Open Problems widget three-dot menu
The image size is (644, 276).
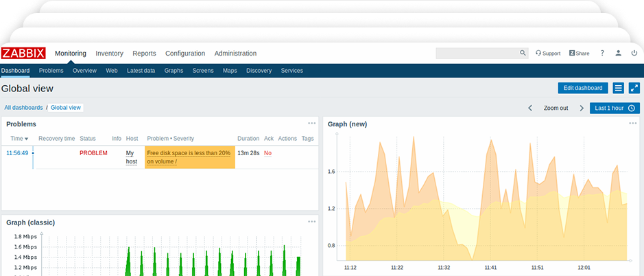point(312,124)
